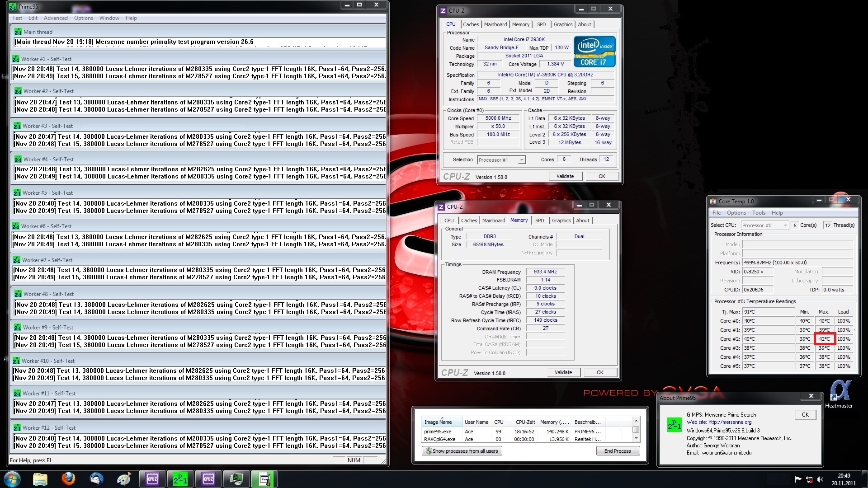Click Core Temp title bar icon
The image size is (868, 488).
tap(713, 201)
